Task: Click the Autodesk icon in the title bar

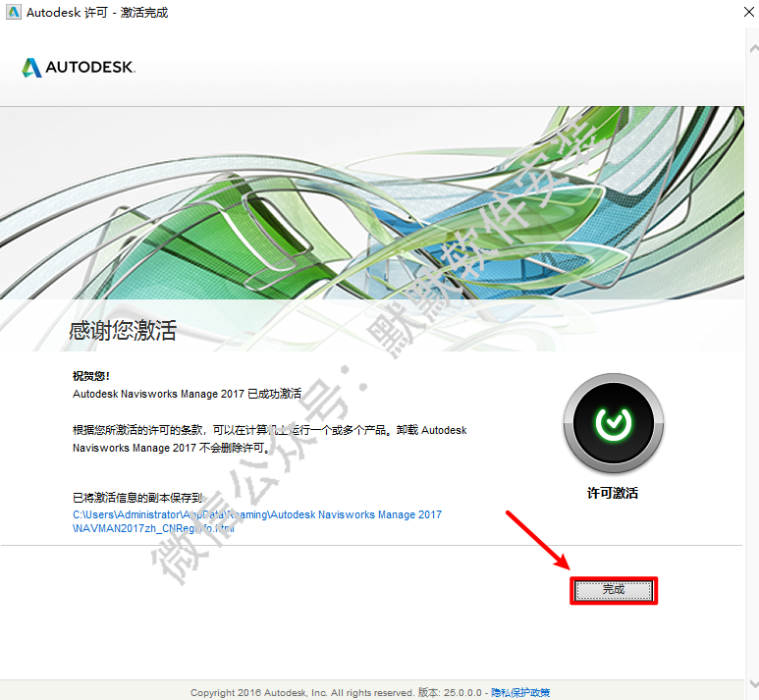Action: point(14,13)
